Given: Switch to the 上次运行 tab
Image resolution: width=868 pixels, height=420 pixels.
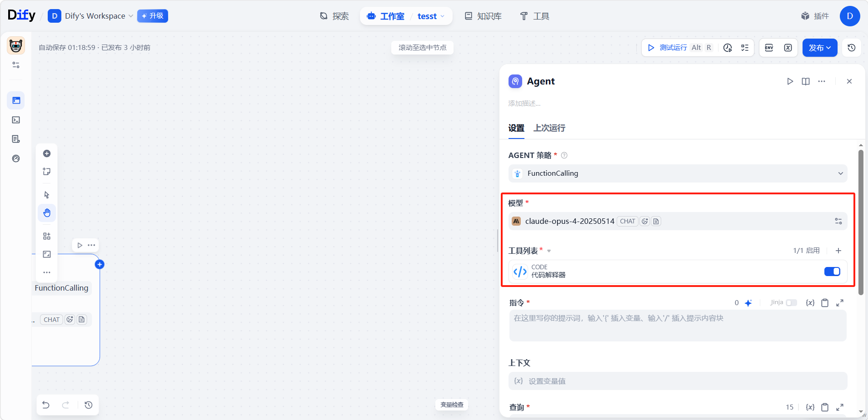Looking at the screenshot, I should pos(549,128).
